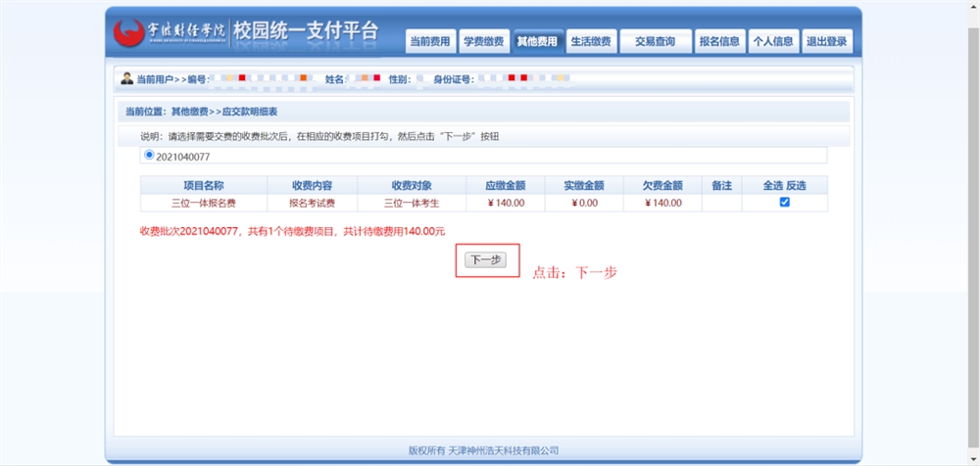Select the 其他费用 tab
Screen dimensions: 980x466
(537, 42)
